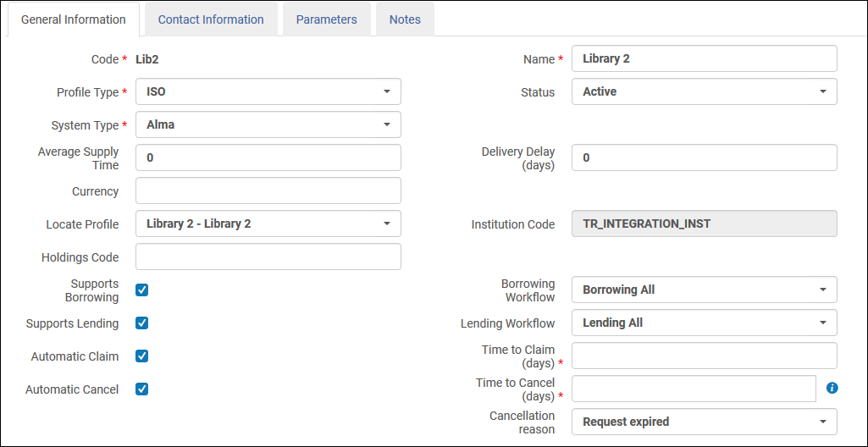Uncheck the Supports Lending checkbox
868x447 pixels.
coord(142,323)
